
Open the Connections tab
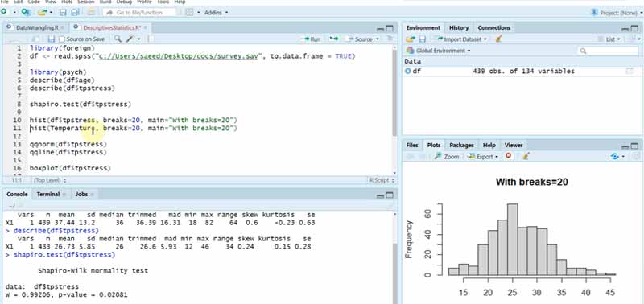(494, 27)
